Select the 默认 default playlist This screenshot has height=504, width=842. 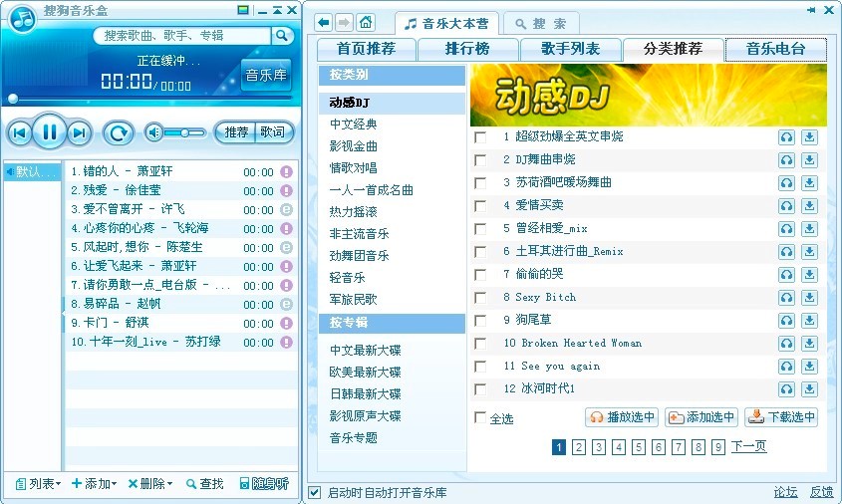32,171
